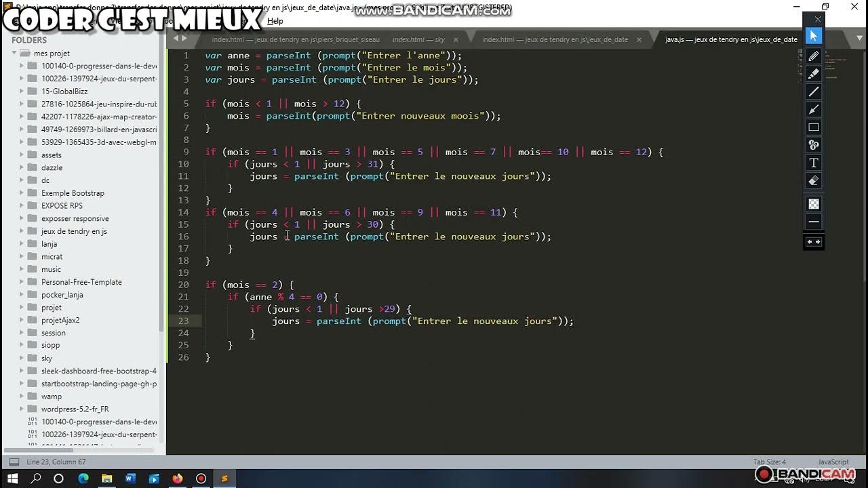868x488 pixels.
Task: Click the Bandicam record taskbar icon
Action: 201,479
